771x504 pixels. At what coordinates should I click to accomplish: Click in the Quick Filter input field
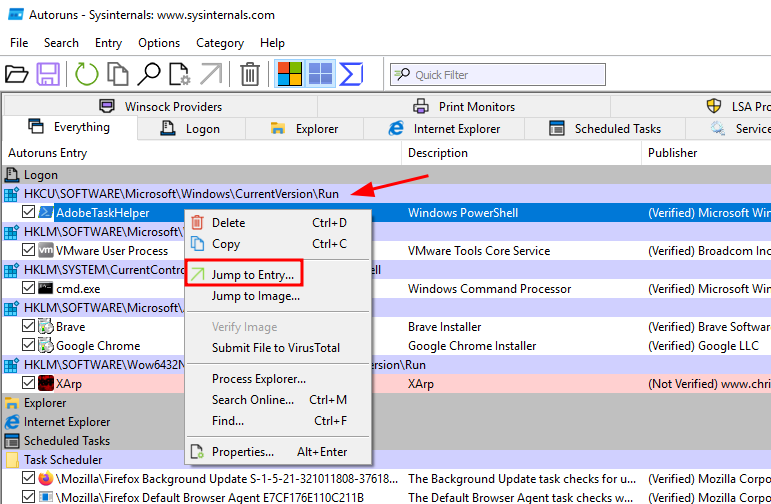[x=498, y=74]
